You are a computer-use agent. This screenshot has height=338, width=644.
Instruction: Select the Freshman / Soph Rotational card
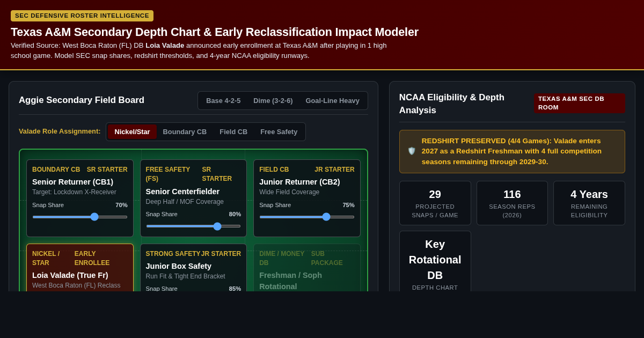307,268
